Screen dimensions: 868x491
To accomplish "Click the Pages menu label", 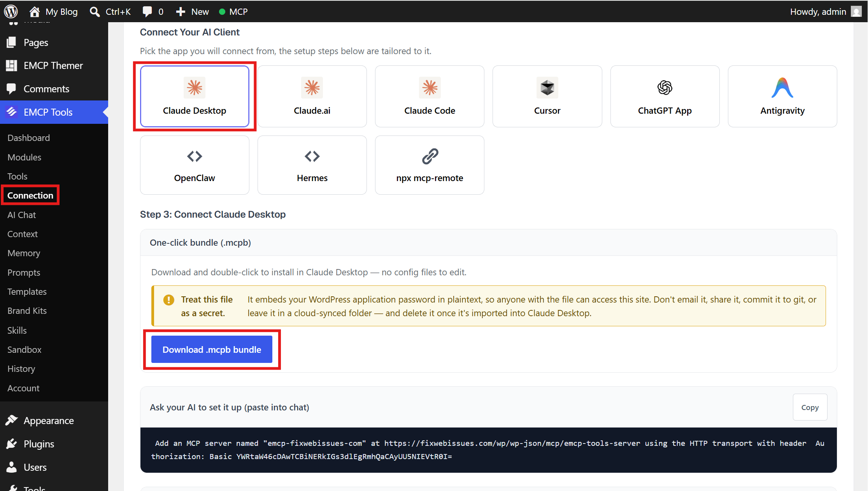I will point(36,42).
